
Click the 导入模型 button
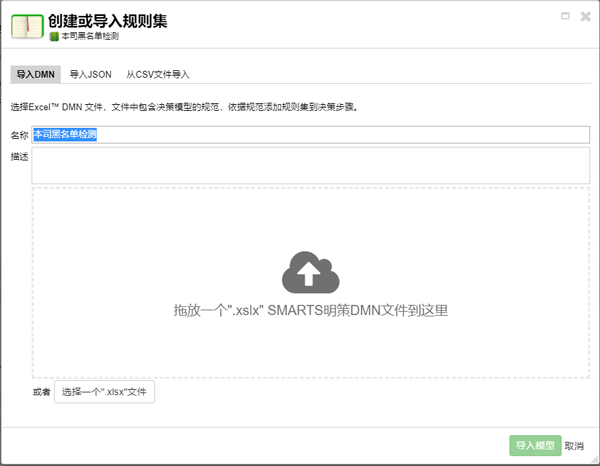535,446
